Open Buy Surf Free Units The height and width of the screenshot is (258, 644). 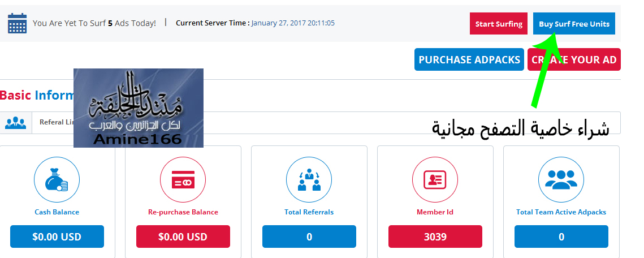coord(574,24)
